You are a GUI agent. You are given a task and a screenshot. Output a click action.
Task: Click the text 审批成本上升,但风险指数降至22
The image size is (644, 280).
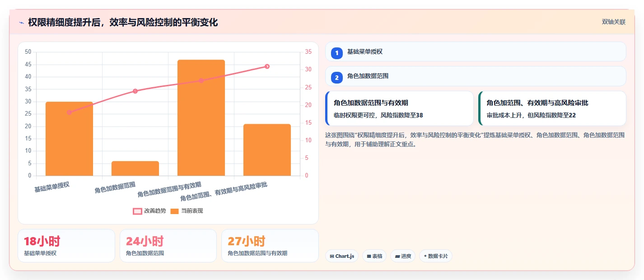coord(531,116)
